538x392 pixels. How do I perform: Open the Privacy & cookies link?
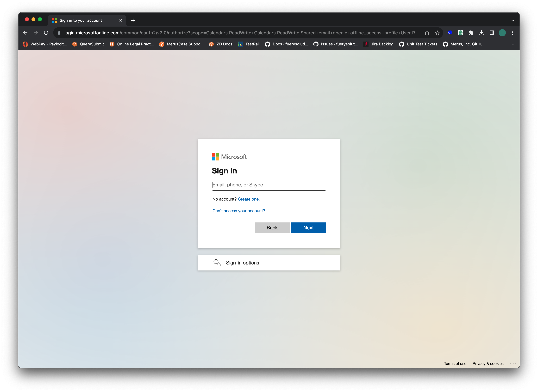tap(488, 364)
